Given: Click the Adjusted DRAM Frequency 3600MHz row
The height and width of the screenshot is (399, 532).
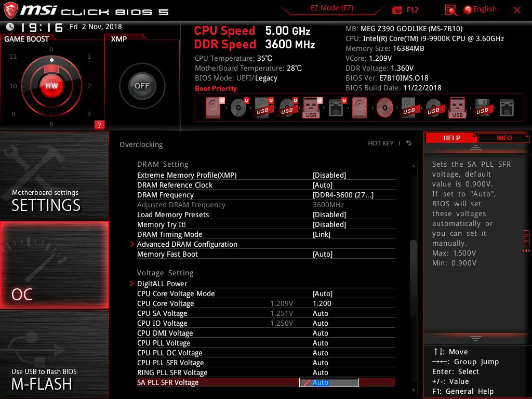Looking at the screenshot, I should (x=266, y=205).
